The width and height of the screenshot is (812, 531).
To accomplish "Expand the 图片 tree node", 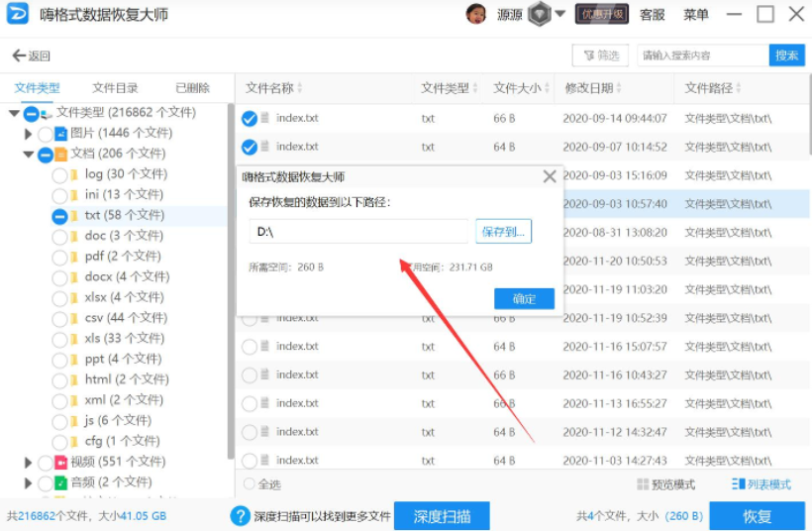I will pos(29,134).
